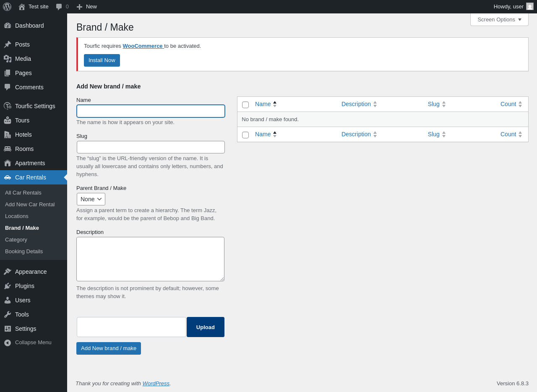This screenshot has width=537, height=392.
Task: Click the Name text input field
Action: (151, 111)
